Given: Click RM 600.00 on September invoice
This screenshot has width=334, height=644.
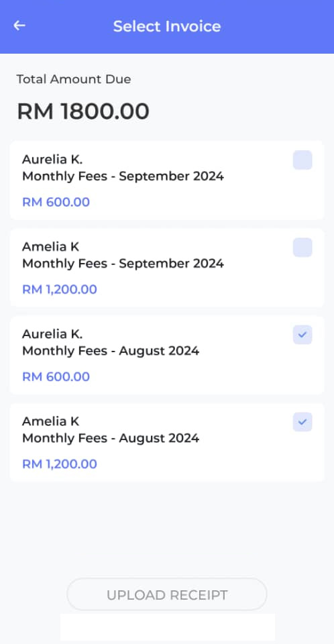Looking at the screenshot, I should (x=56, y=202).
